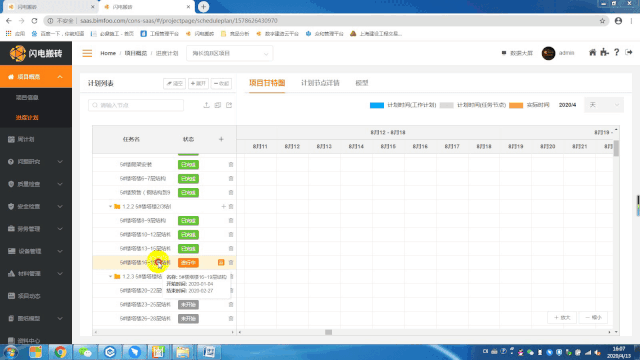The height and width of the screenshot is (360, 640).
Task: Delete the 5#楼塔楼13-15层 task
Action: point(231,249)
